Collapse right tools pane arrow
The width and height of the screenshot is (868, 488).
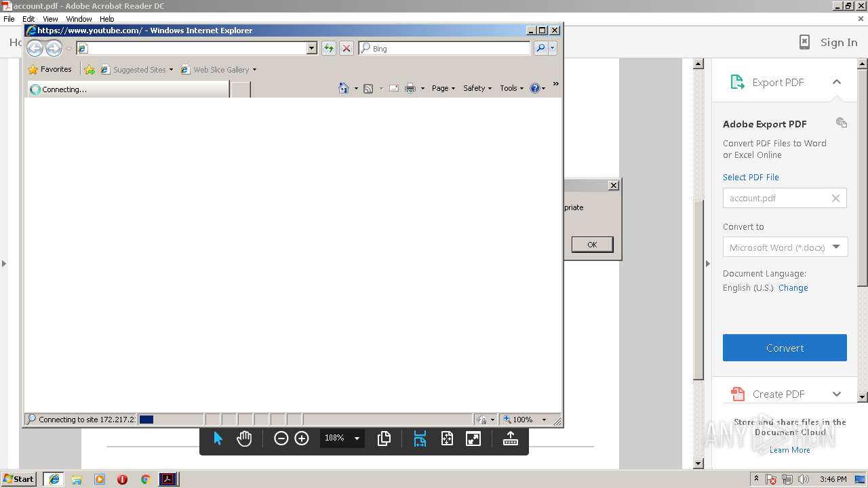pyautogui.click(x=707, y=263)
